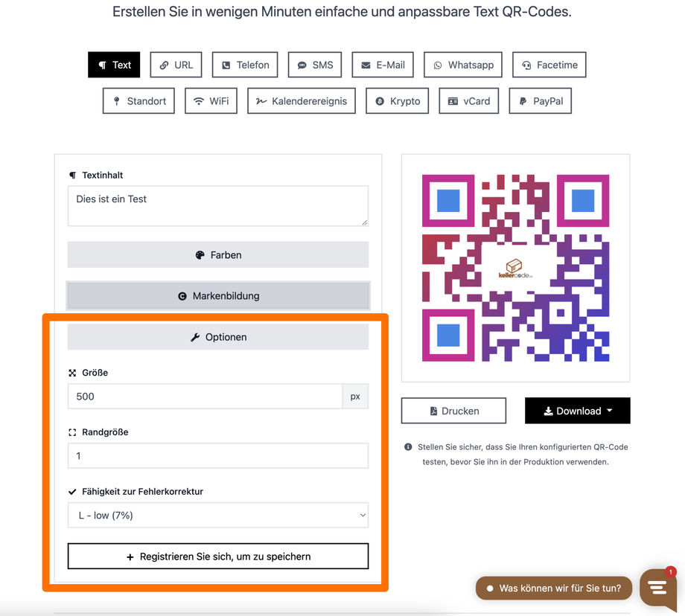The height and width of the screenshot is (616, 685).
Task: Open the chat widget speech bubble icon
Action: [x=658, y=588]
